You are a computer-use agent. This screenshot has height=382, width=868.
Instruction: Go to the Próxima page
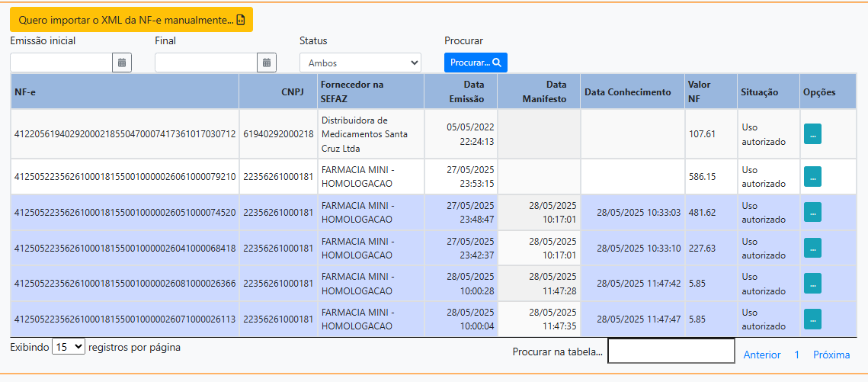coord(831,355)
